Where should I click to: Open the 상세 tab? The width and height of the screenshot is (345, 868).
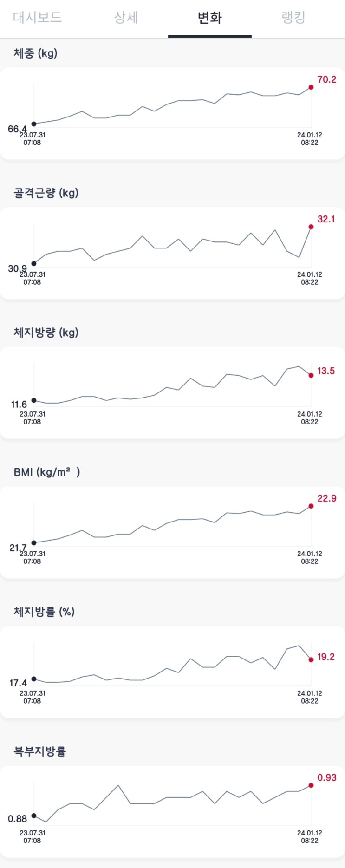tap(126, 18)
